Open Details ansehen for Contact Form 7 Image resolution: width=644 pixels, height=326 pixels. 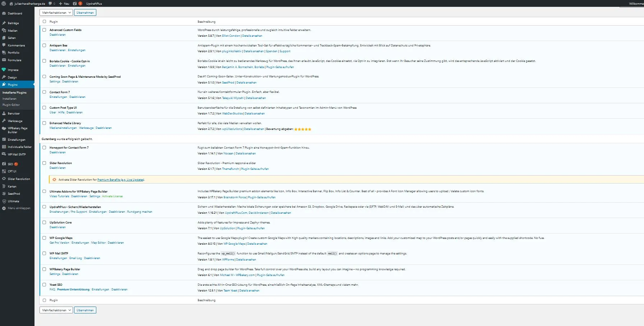(x=256, y=98)
